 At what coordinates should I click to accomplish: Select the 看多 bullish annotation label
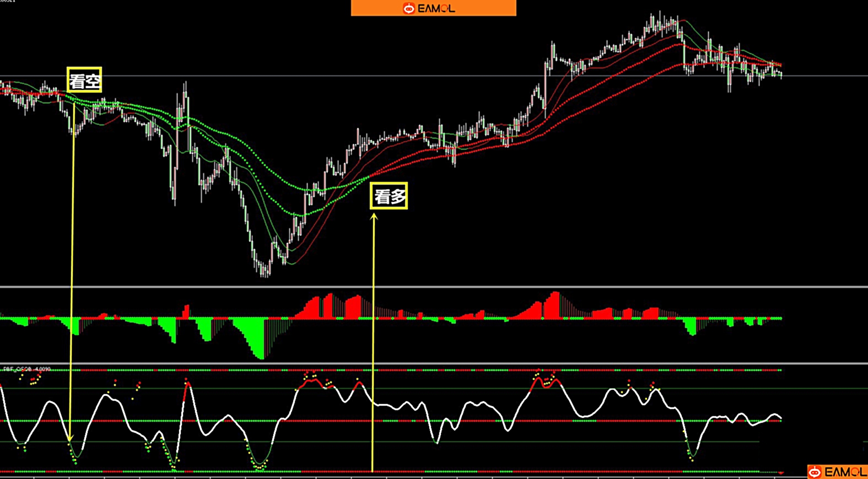(389, 196)
